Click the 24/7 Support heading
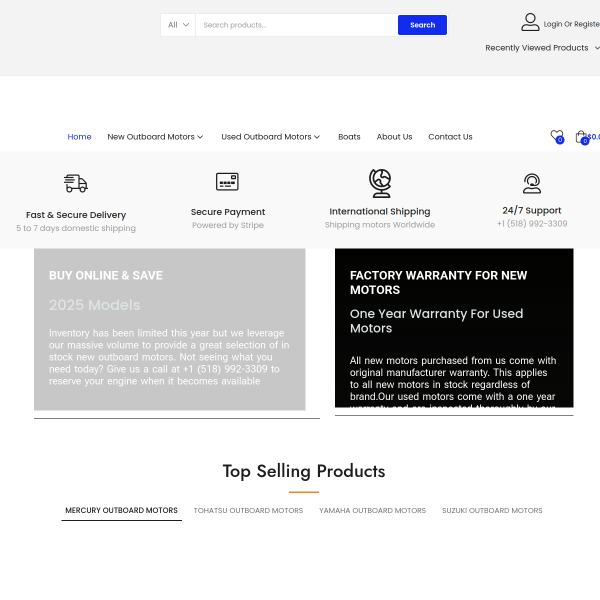 [x=532, y=210]
